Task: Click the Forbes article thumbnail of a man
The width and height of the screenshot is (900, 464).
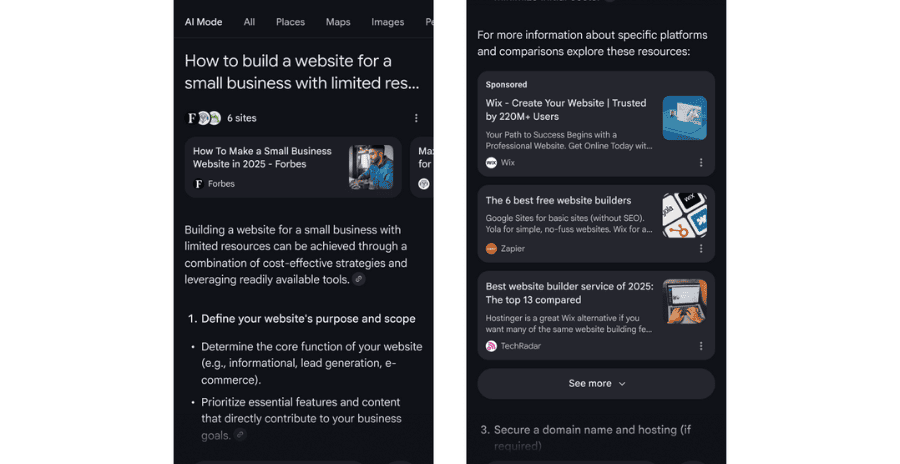Action: click(x=371, y=167)
